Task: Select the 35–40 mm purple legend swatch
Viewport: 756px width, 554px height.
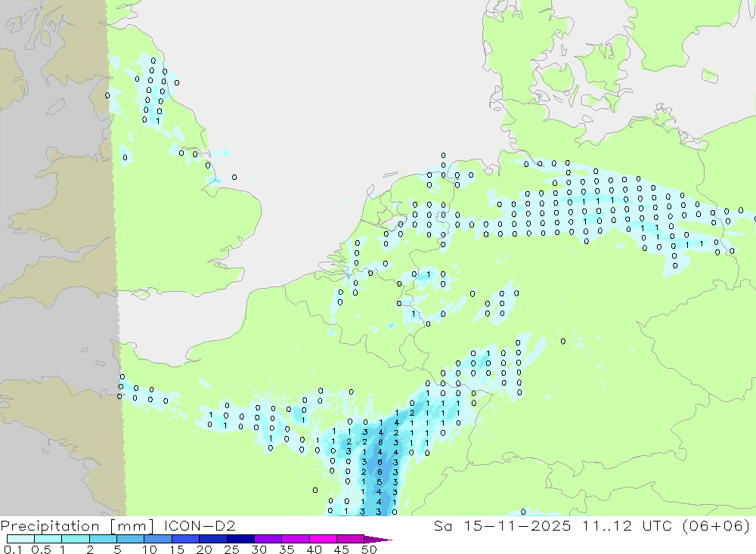Action: [x=296, y=539]
